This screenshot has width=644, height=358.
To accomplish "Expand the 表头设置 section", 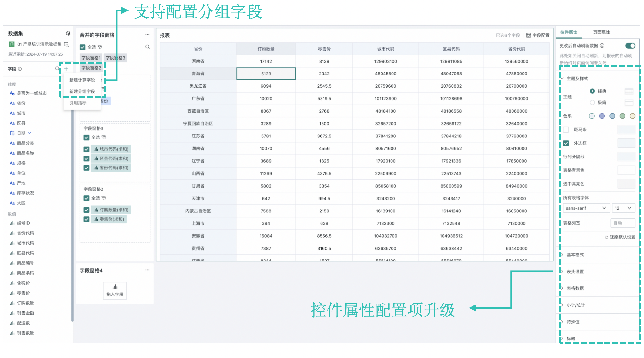I will tap(562, 271).
